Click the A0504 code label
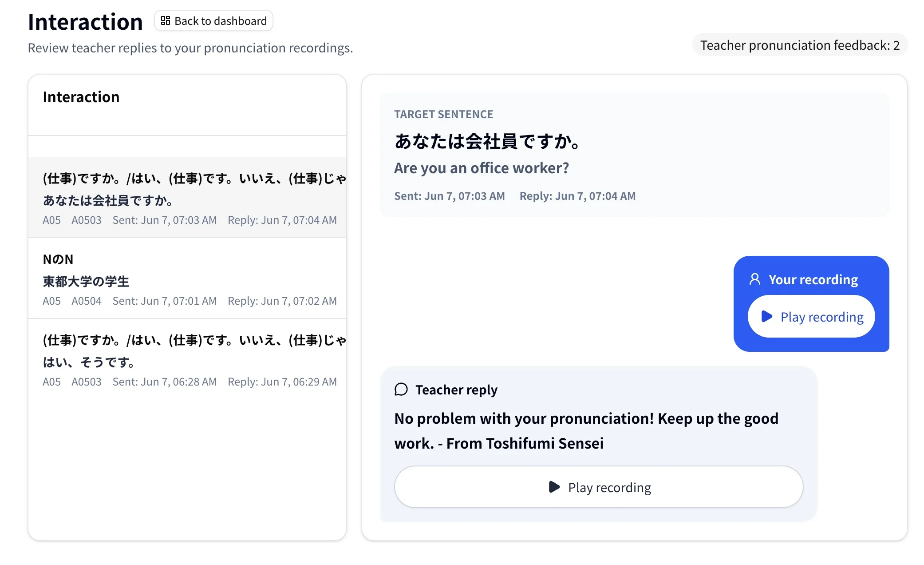This screenshot has height=565, width=924. (x=87, y=301)
